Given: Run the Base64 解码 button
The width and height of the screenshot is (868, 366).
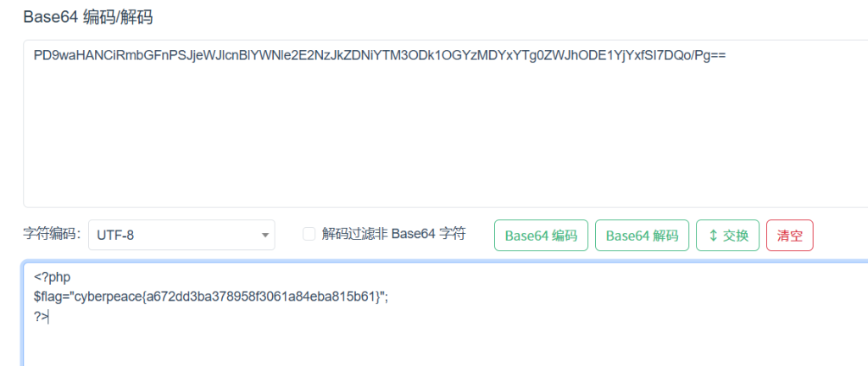Looking at the screenshot, I should pos(642,236).
